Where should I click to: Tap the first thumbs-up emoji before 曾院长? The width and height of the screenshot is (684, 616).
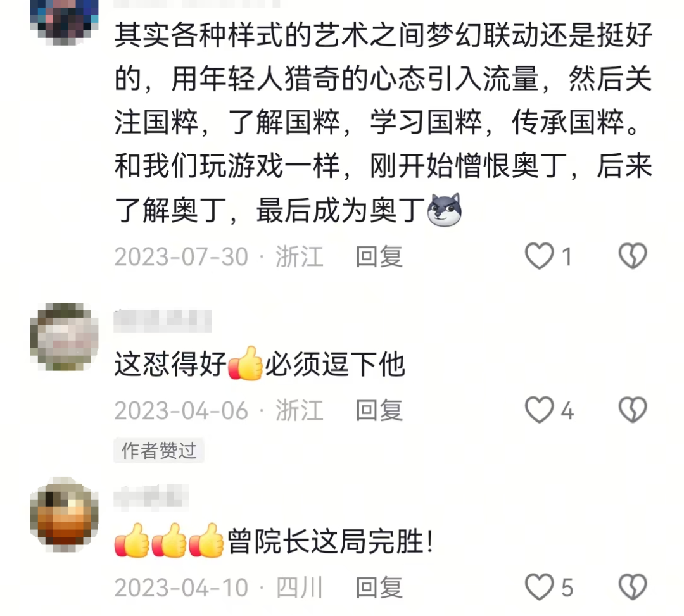point(132,541)
